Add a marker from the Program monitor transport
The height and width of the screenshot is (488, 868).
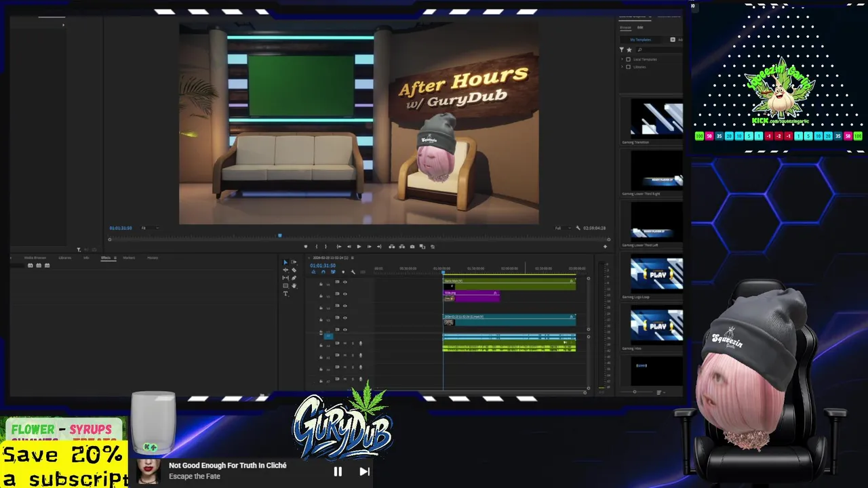point(306,247)
